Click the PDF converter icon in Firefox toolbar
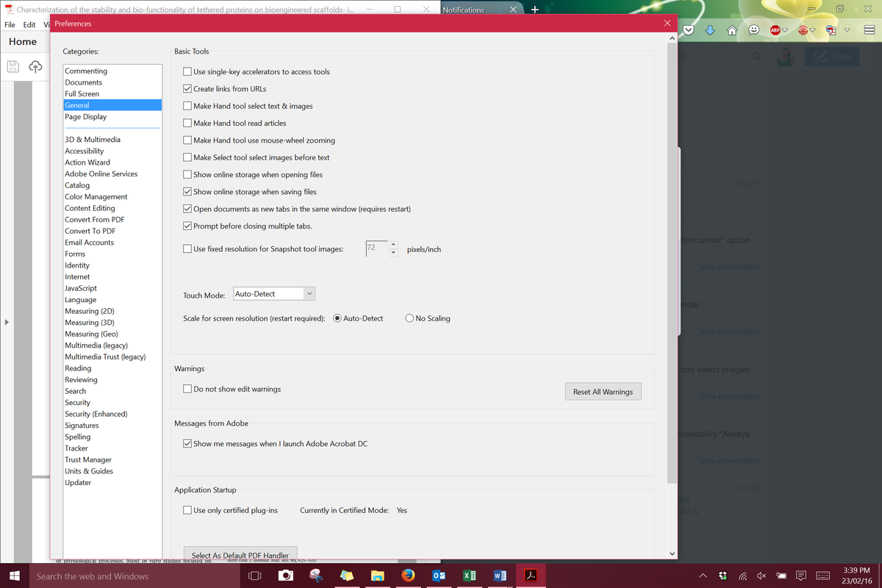This screenshot has width=882, height=588. pos(831,31)
